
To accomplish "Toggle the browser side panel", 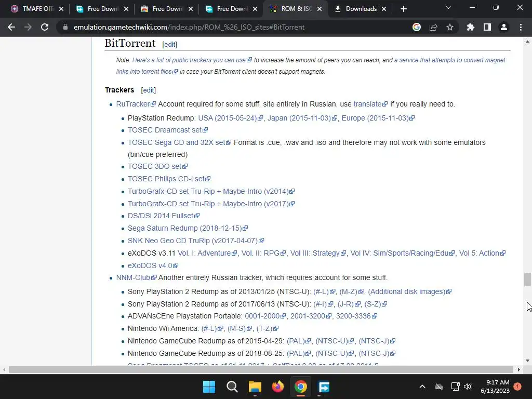I will [x=487, y=27].
